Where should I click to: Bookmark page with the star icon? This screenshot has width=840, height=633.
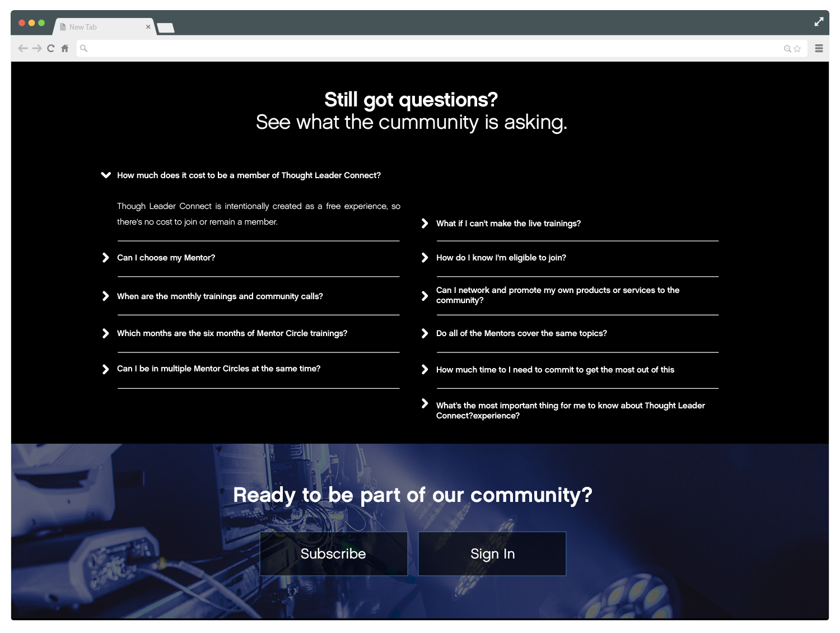[x=797, y=49]
